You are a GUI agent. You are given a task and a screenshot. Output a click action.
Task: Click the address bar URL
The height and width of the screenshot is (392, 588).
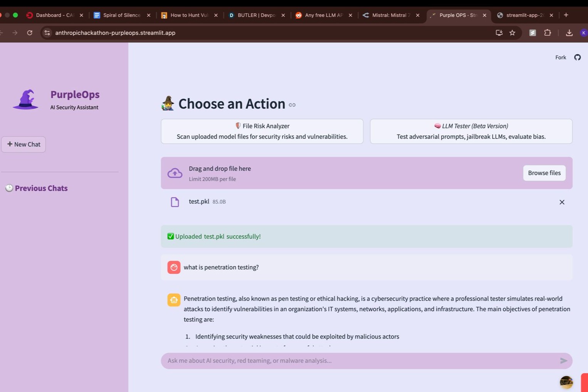115,33
